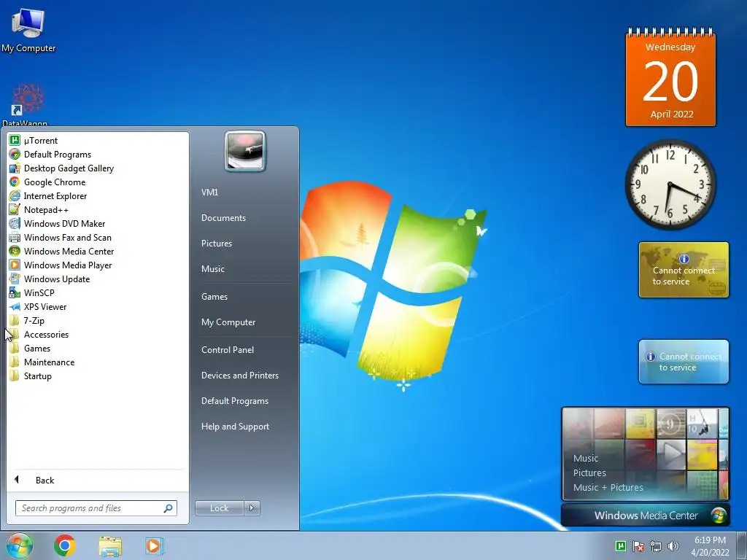
Task: Select Pictures in Media Center gadget
Action: pos(589,472)
